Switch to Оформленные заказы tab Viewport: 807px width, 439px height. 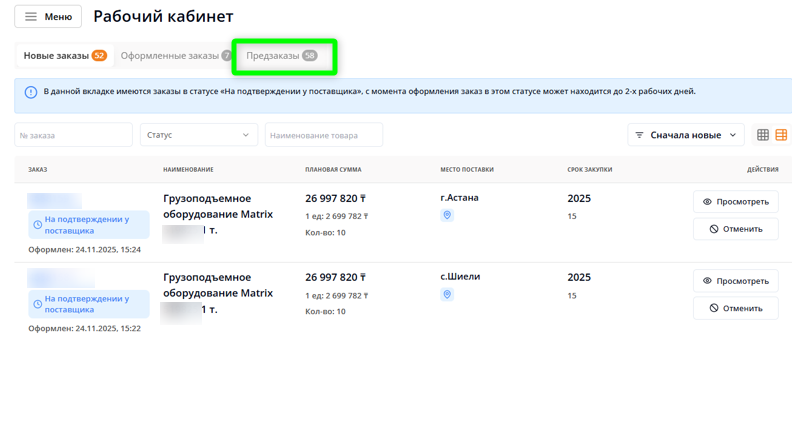point(175,56)
